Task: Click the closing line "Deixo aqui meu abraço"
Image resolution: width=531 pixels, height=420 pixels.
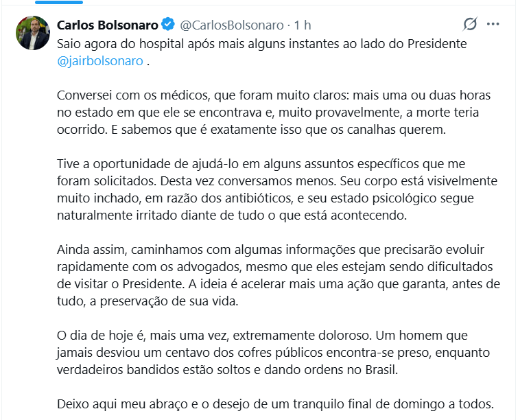Action: 274,404
